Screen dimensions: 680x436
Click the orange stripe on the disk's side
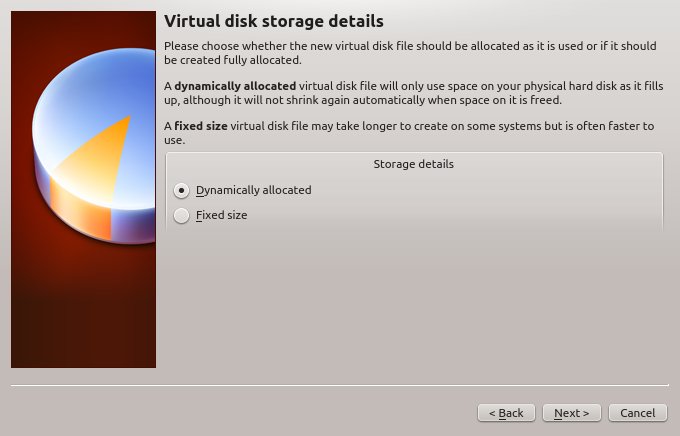click(x=81, y=209)
